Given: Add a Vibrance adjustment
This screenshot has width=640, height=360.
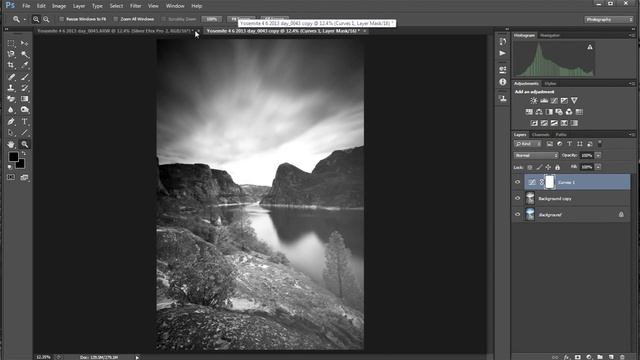Looking at the screenshot, I should pyautogui.click(x=574, y=100).
